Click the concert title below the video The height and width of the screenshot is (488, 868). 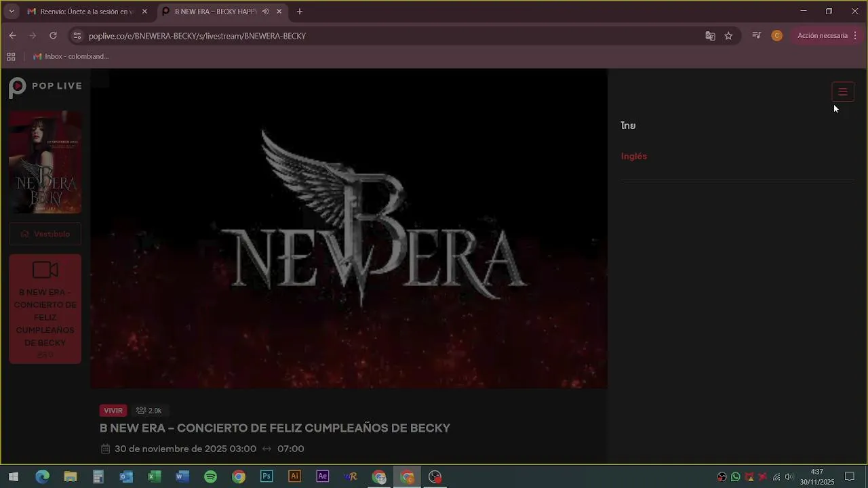pyautogui.click(x=275, y=428)
